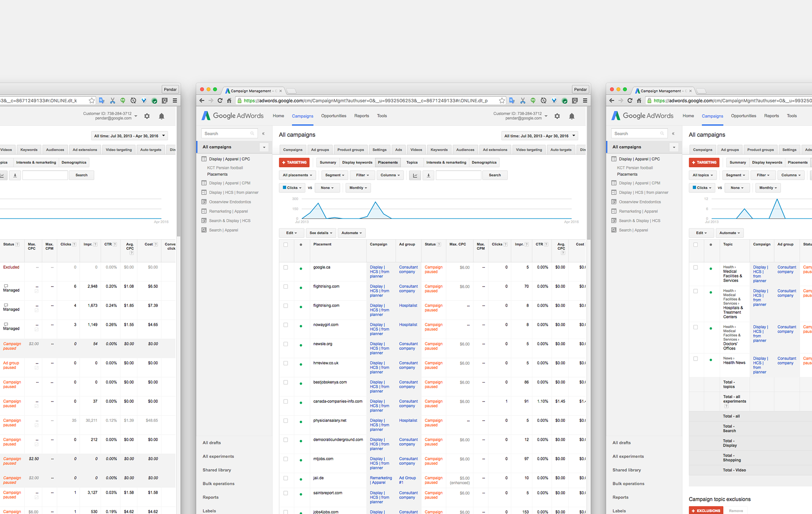Viewport: 812px width, 514px height.
Task: Open notifications bell in the middle AdWords window
Action: 571,116
